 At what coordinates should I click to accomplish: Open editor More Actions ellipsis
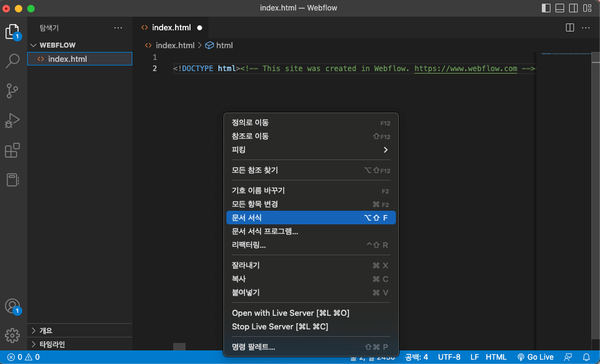pyautogui.click(x=586, y=28)
